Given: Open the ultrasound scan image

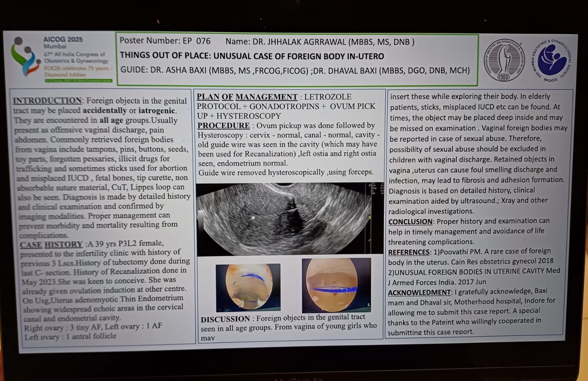Looking at the screenshot, I should pyautogui.click(x=289, y=218).
